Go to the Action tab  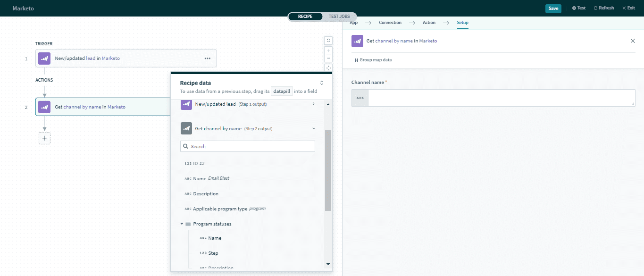[429, 23]
